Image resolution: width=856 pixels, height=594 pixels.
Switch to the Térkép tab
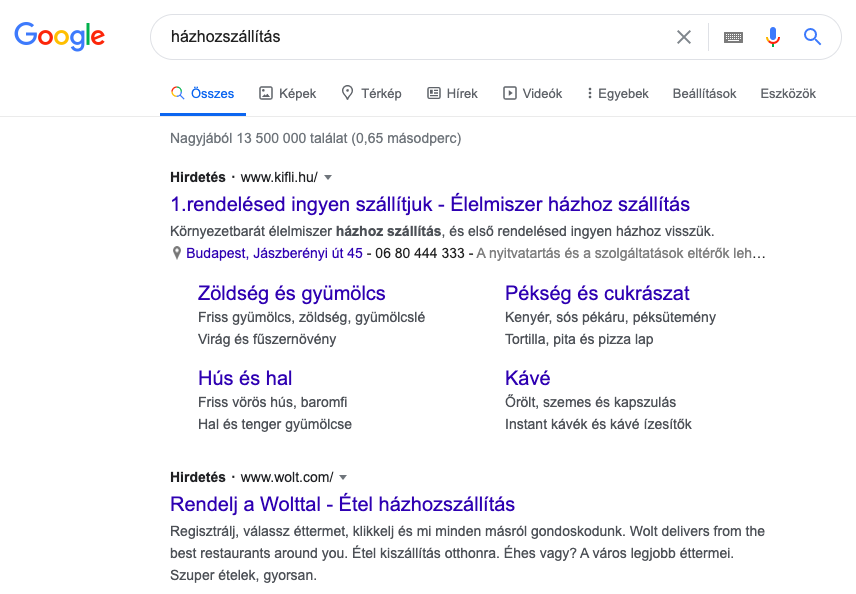point(372,93)
